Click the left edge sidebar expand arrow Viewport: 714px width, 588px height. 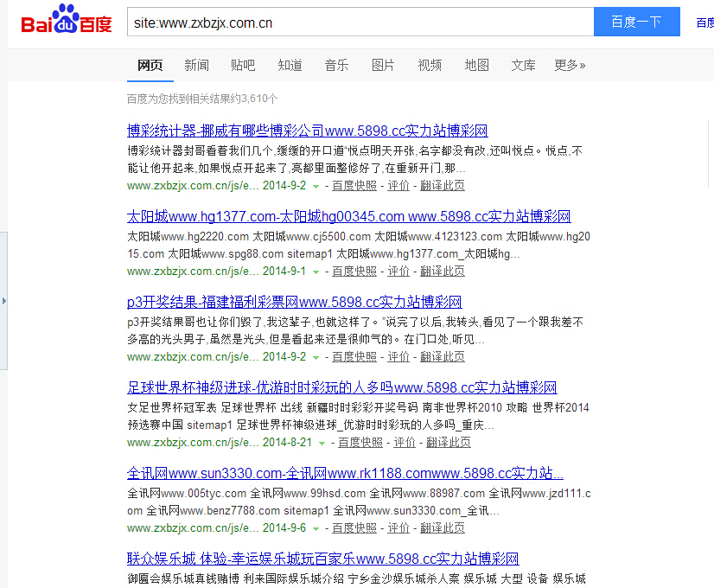point(3,301)
